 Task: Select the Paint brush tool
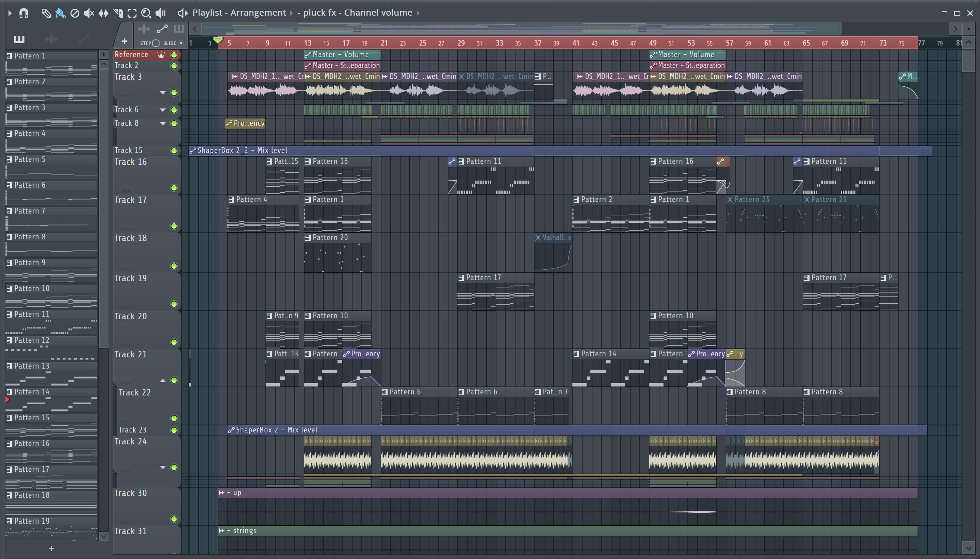click(x=60, y=14)
